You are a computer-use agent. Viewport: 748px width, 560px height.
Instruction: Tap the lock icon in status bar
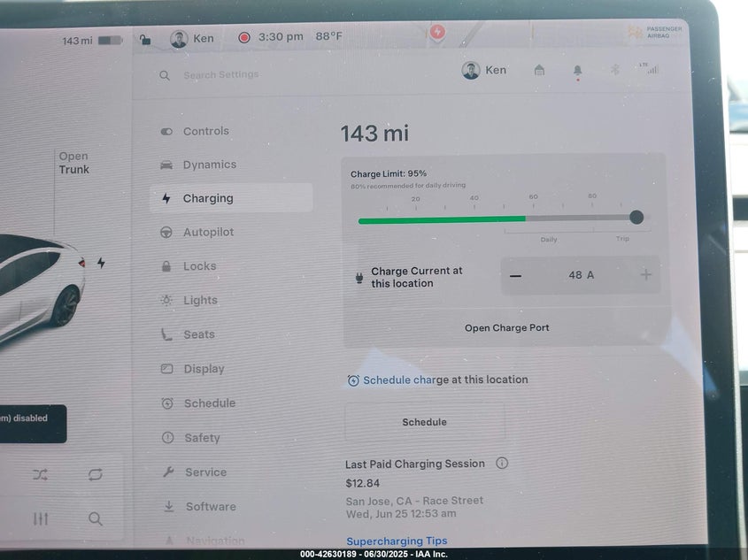145,39
